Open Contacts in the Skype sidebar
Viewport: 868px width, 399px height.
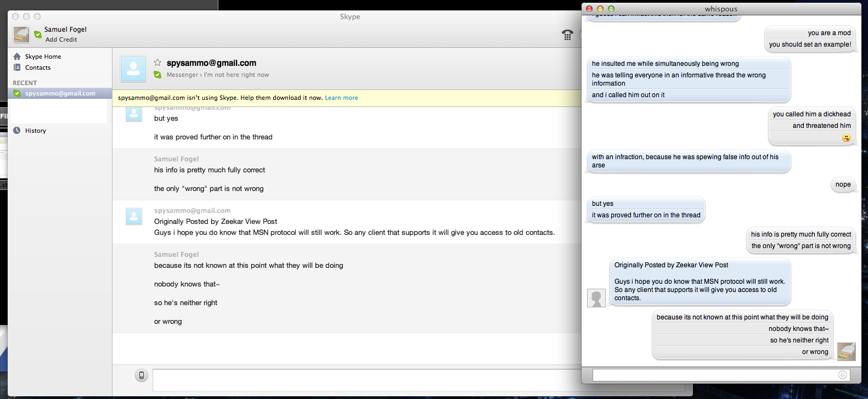(38, 68)
